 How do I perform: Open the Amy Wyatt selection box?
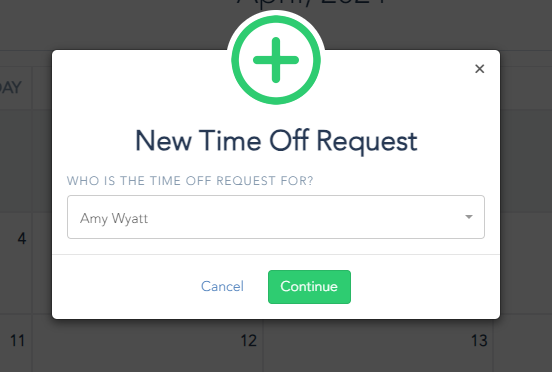(276, 217)
